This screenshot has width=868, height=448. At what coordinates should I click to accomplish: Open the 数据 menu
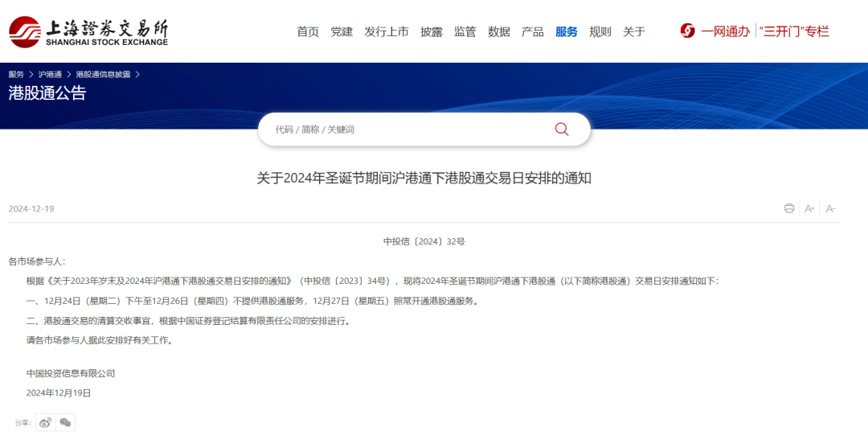[x=499, y=31]
